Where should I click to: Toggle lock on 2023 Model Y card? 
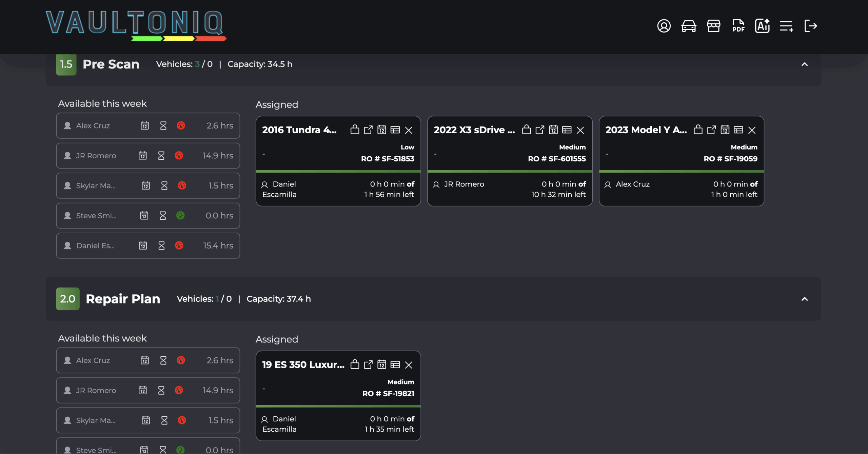click(x=698, y=130)
